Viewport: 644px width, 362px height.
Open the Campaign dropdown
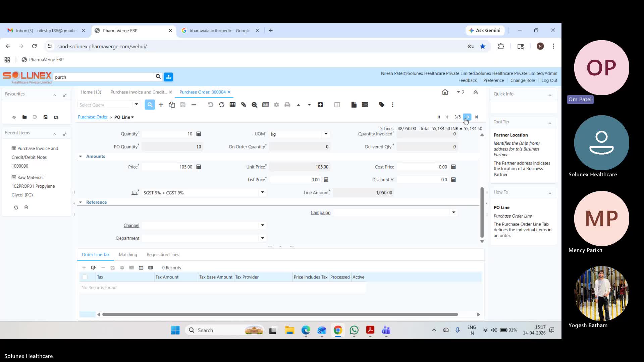pyautogui.click(x=453, y=212)
